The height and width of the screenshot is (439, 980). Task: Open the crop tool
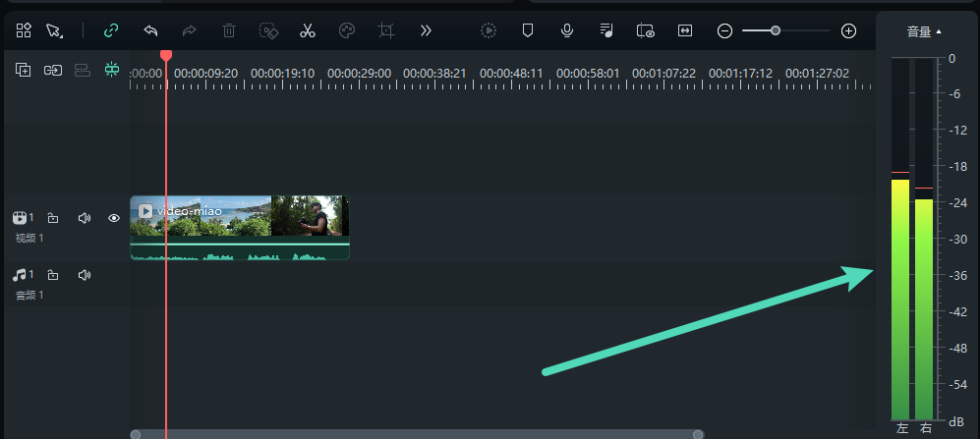[x=386, y=30]
